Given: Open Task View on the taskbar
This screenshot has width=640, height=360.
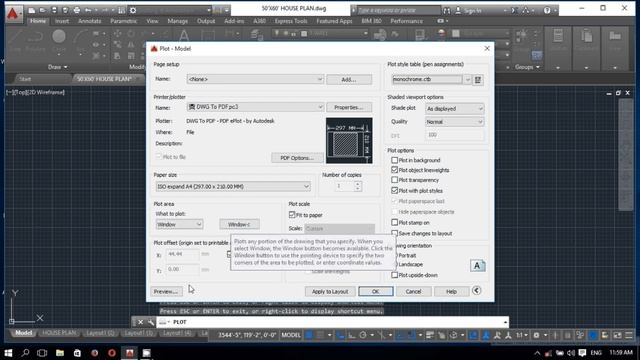Looking at the screenshot, I should (x=42, y=353).
